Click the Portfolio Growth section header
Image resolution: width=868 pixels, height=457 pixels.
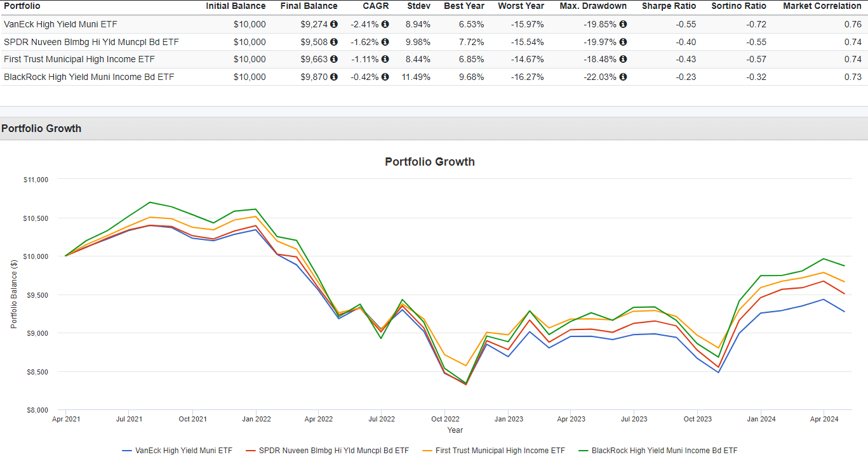click(x=41, y=128)
